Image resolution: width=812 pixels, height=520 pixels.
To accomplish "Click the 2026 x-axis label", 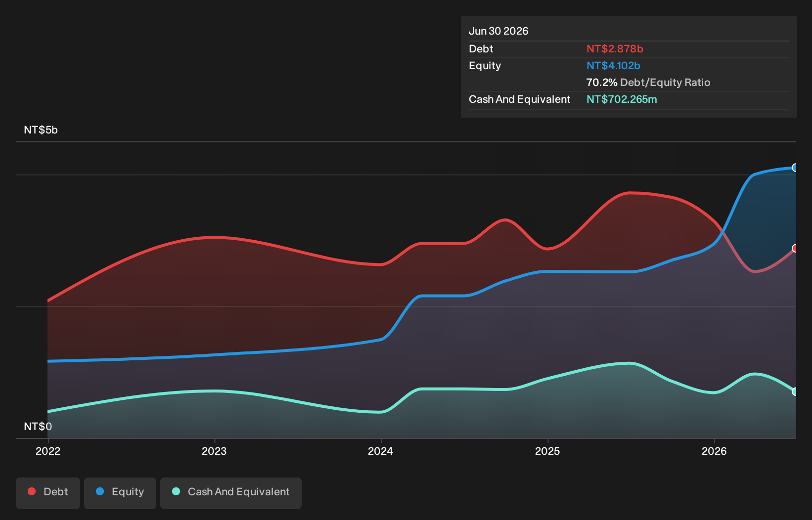I will 714,451.
